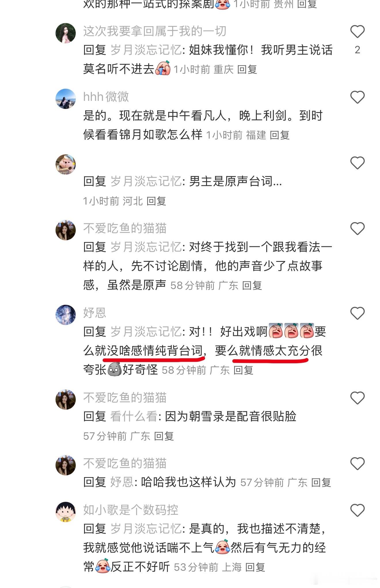Reply to 妤恩's 58分钟前 comment
The image size is (380, 588).
pos(243,370)
